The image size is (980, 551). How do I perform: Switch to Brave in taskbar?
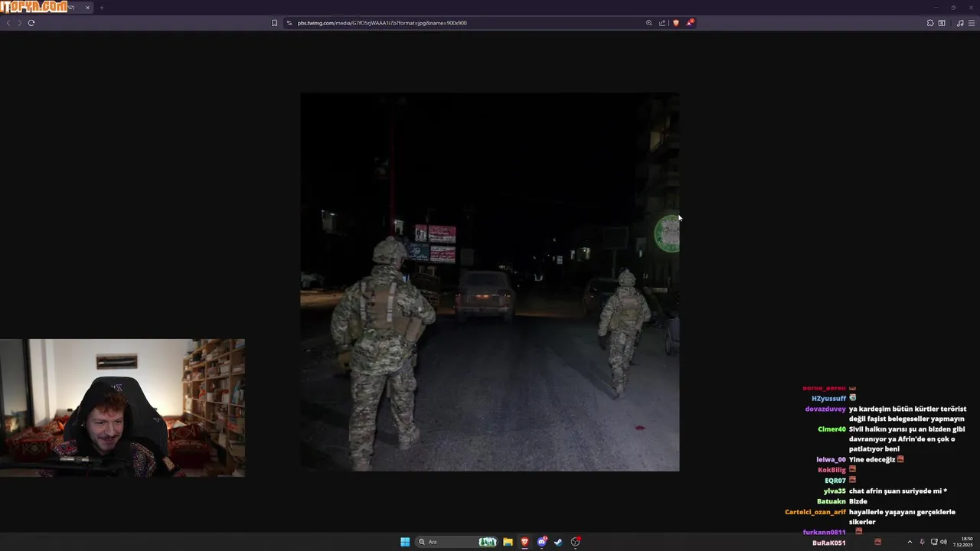tap(524, 542)
